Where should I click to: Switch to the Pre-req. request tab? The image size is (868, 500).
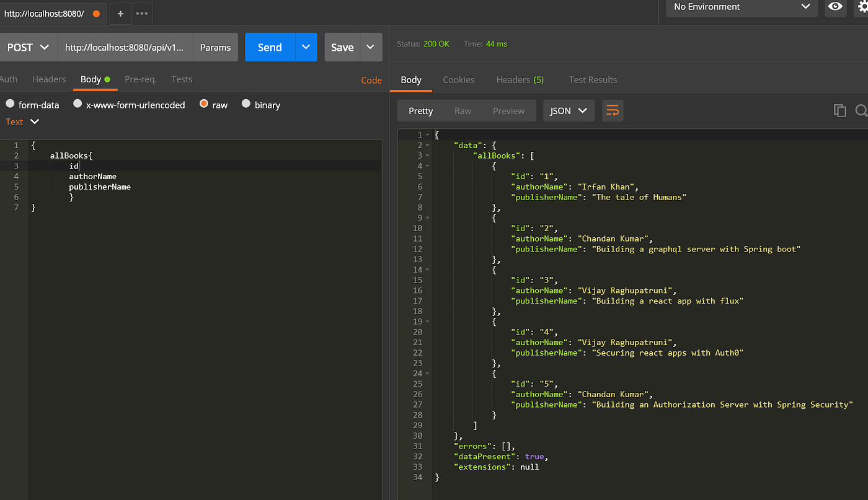pos(141,79)
